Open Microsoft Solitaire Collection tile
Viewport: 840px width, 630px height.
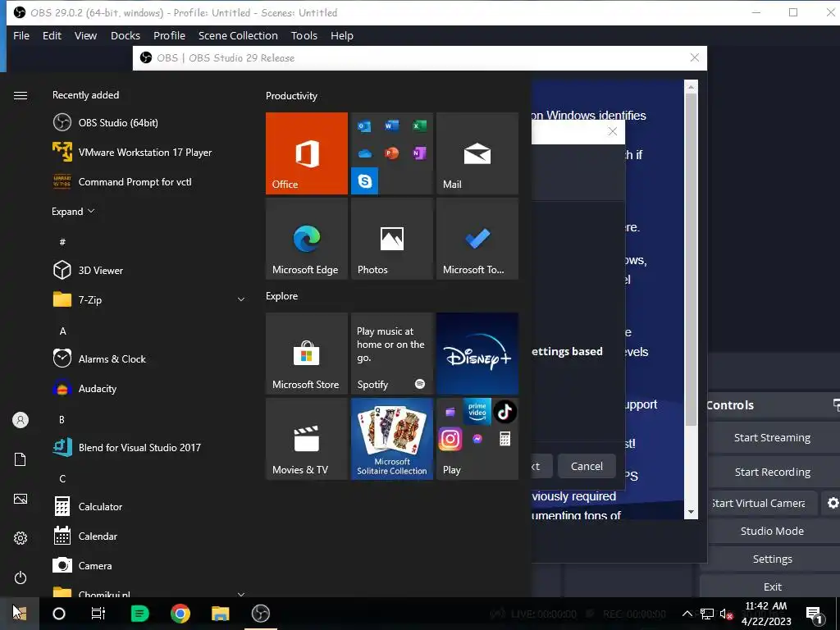[x=391, y=439]
